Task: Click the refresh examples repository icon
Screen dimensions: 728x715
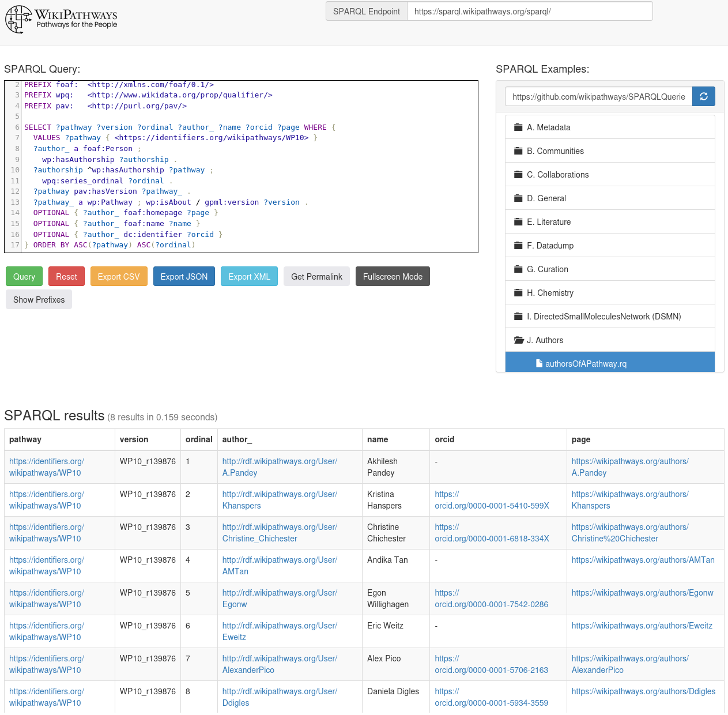Action: click(x=703, y=97)
